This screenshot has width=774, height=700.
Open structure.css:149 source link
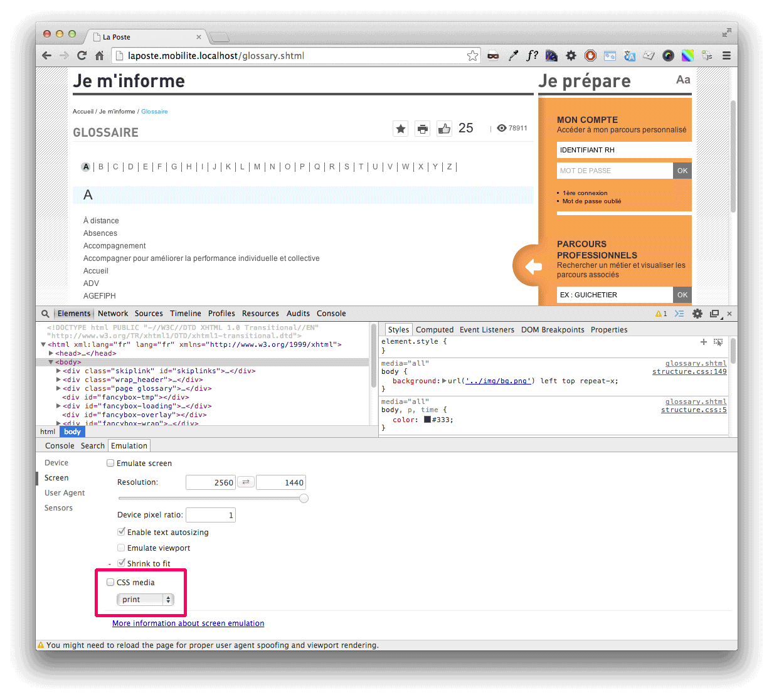click(x=689, y=372)
